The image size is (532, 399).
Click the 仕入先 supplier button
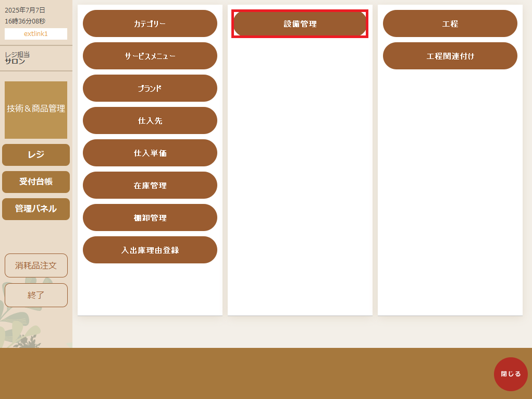pos(150,120)
